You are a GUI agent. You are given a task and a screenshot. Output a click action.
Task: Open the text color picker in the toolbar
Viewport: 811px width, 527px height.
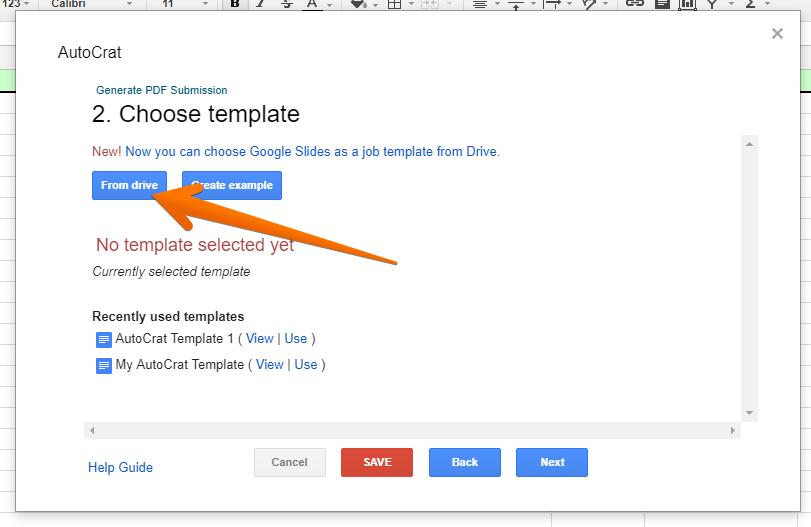pos(312,4)
